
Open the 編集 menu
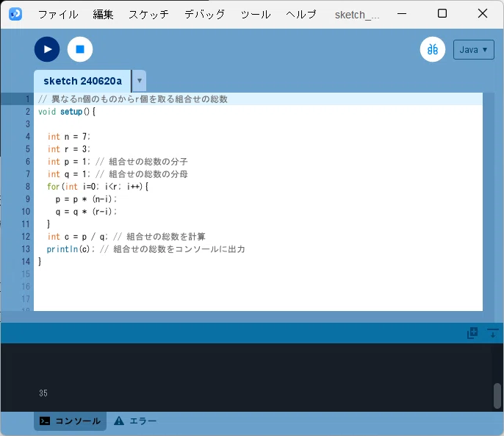pos(103,15)
